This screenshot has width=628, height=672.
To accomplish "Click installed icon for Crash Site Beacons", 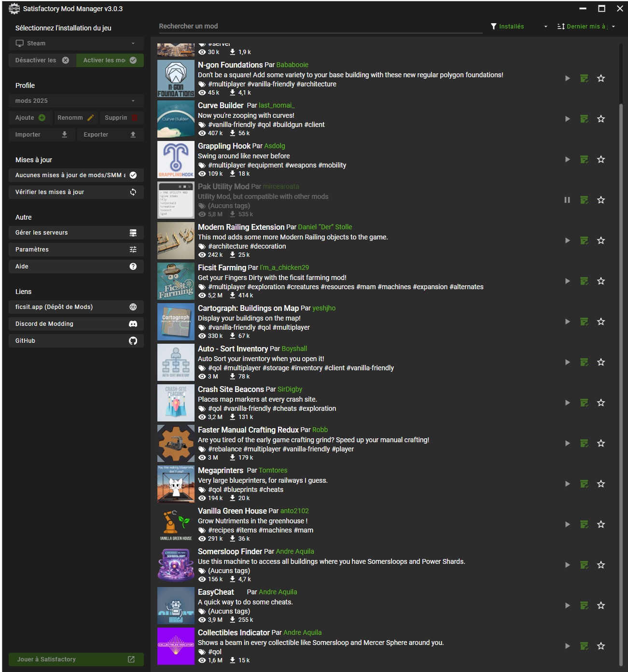I will (x=584, y=403).
